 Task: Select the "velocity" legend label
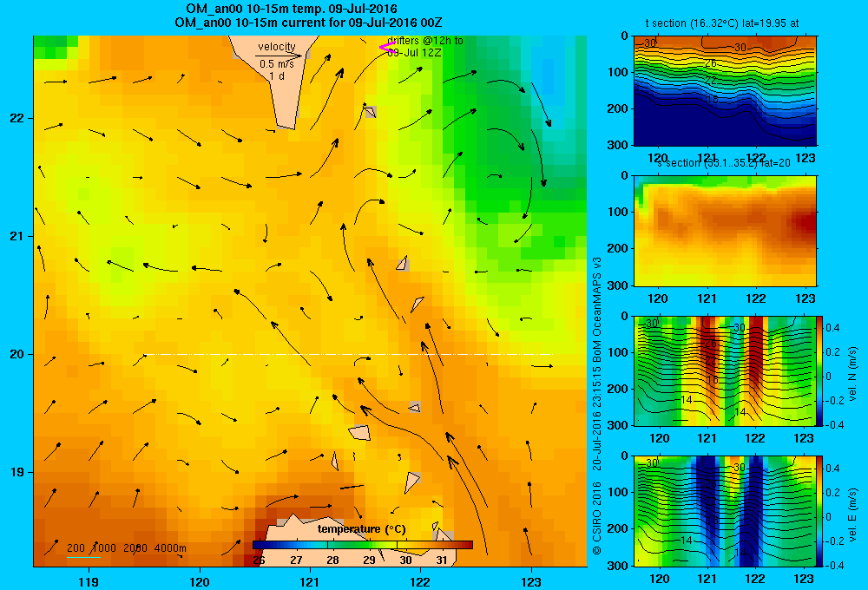[x=277, y=47]
